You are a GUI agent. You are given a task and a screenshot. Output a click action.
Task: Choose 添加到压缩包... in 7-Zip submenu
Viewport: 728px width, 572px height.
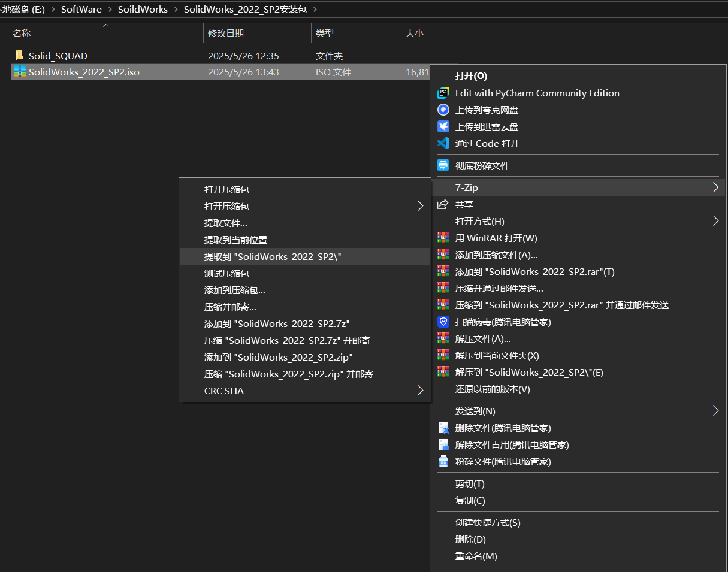click(x=305, y=290)
